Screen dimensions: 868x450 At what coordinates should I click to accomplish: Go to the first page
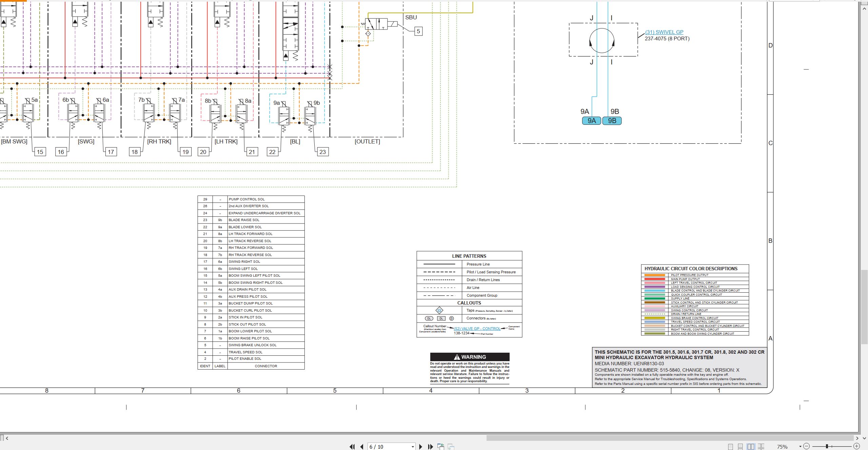(x=352, y=447)
